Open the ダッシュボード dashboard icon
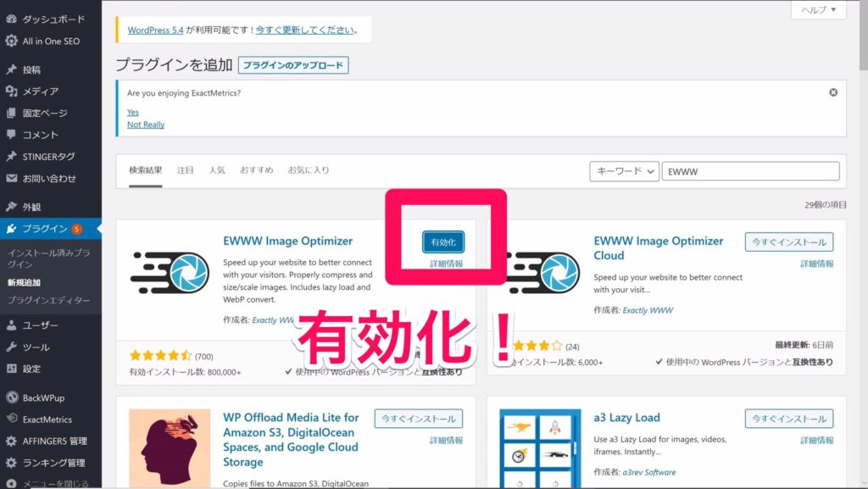This screenshot has width=868, height=489. point(11,19)
